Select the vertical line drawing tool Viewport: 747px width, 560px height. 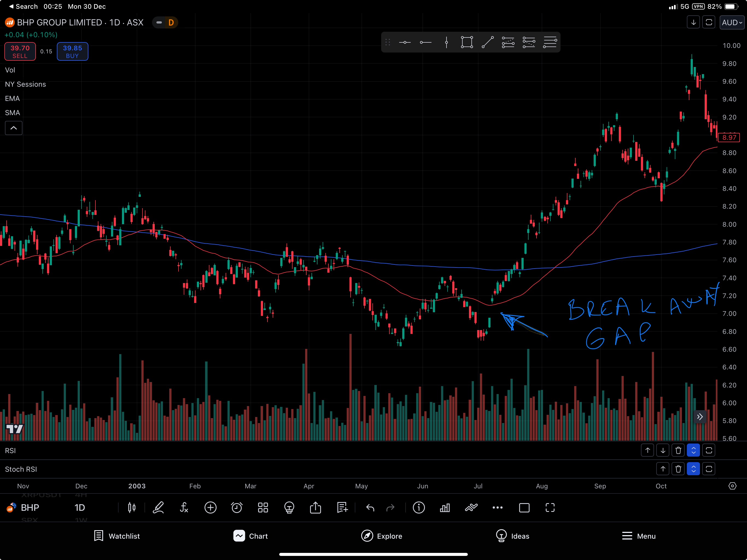tap(446, 43)
